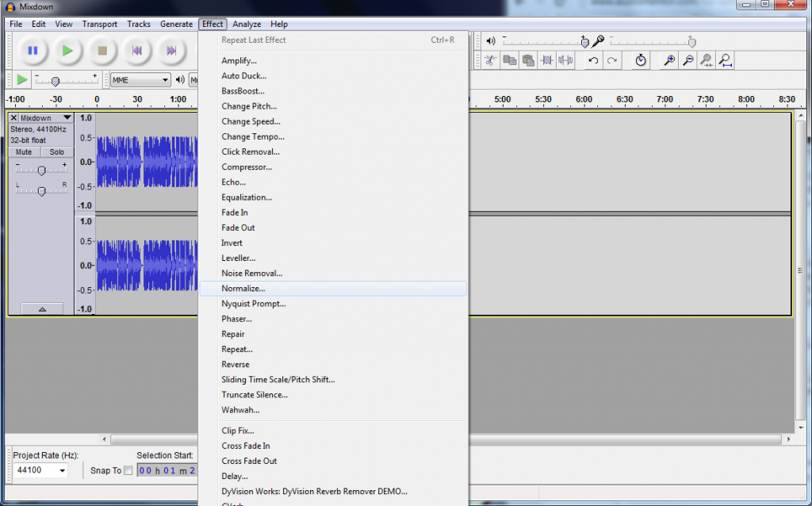Image resolution: width=812 pixels, height=506 pixels.
Task: Select Nyquist Prompt... entry
Action: 333,304
